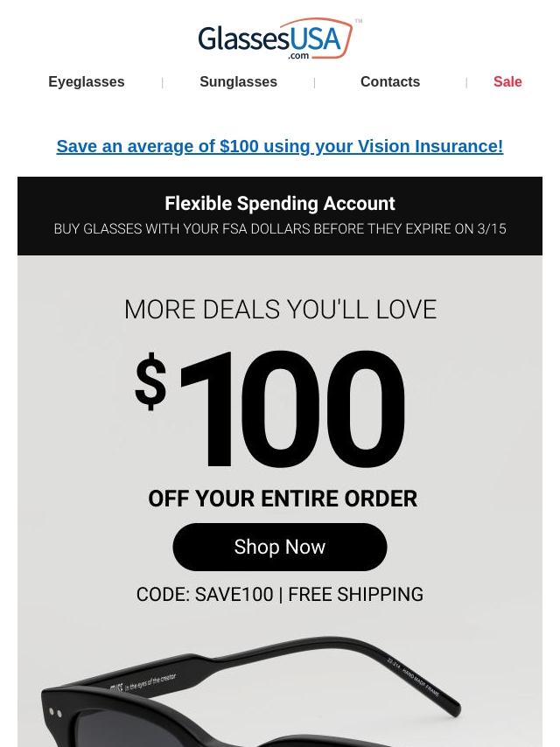Select the Off Your Entire Order text
560x747 pixels.
point(283,499)
